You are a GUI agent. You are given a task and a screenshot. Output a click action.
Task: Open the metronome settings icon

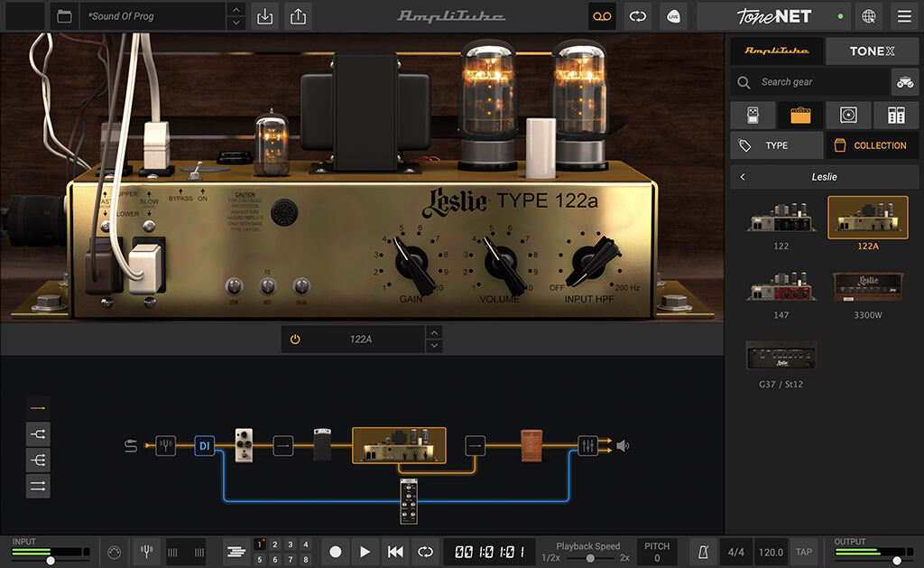[703, 551]
